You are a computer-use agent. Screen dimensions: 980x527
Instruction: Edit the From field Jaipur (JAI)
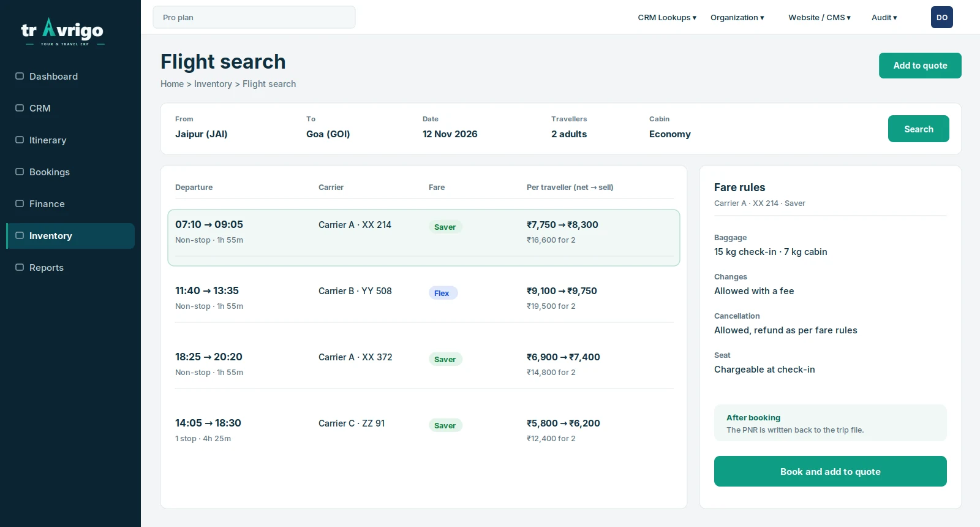[x=202, y=134]
